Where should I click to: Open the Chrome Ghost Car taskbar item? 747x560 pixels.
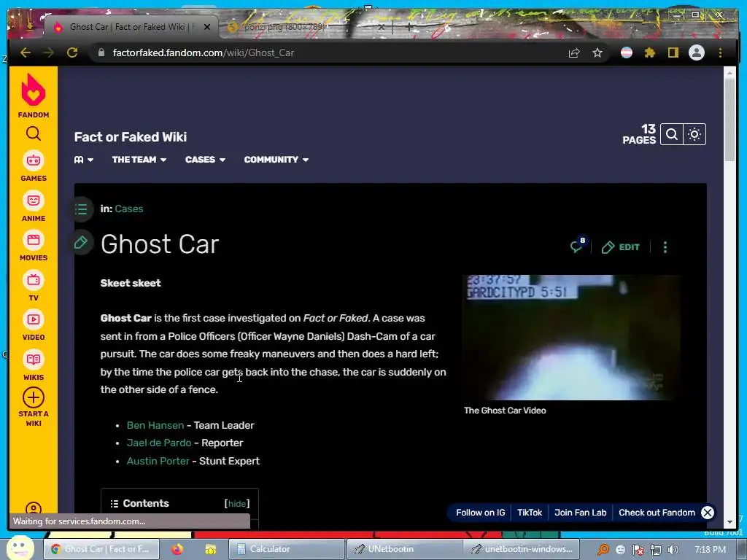click(101, 550)
